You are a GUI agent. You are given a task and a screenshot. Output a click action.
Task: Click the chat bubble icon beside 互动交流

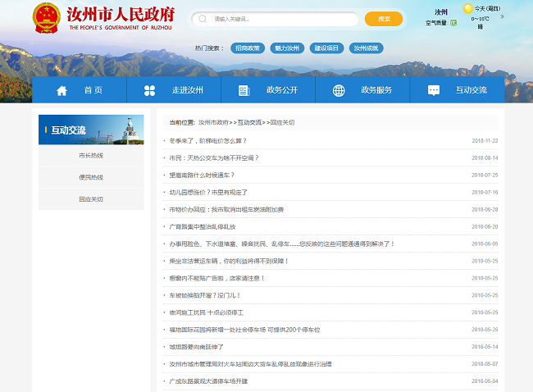click(434, 90)
